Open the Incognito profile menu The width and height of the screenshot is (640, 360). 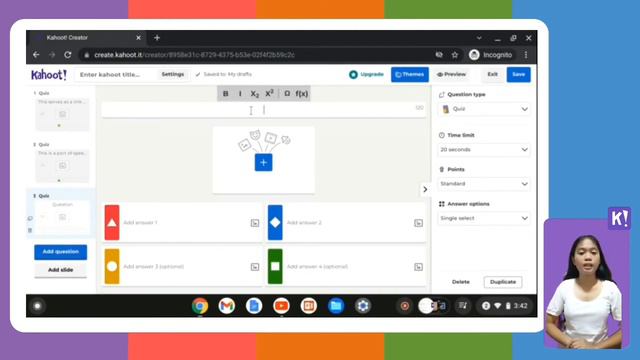tap(491, 55)
